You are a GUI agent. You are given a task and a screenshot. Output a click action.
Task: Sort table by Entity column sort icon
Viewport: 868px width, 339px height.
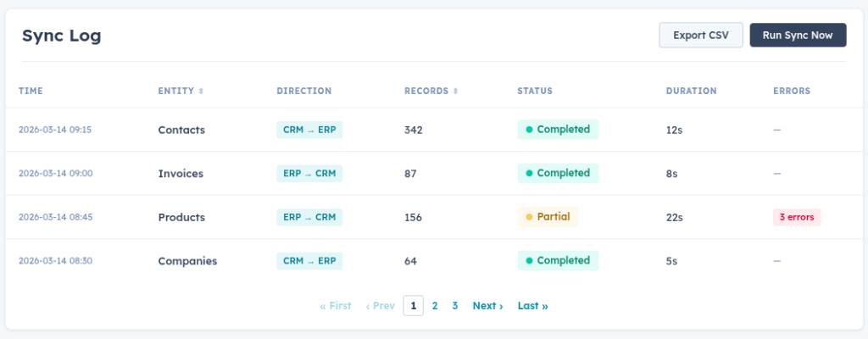tap(201, 92)
